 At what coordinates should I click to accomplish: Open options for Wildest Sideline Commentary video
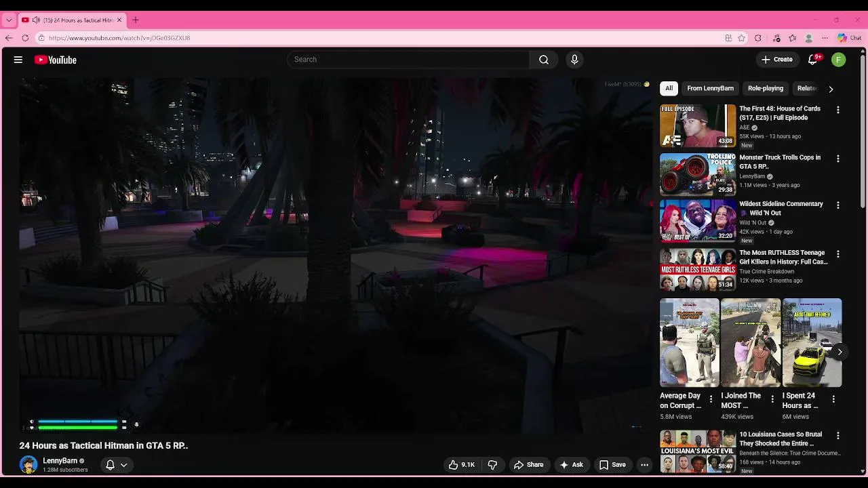pos(837,205)
